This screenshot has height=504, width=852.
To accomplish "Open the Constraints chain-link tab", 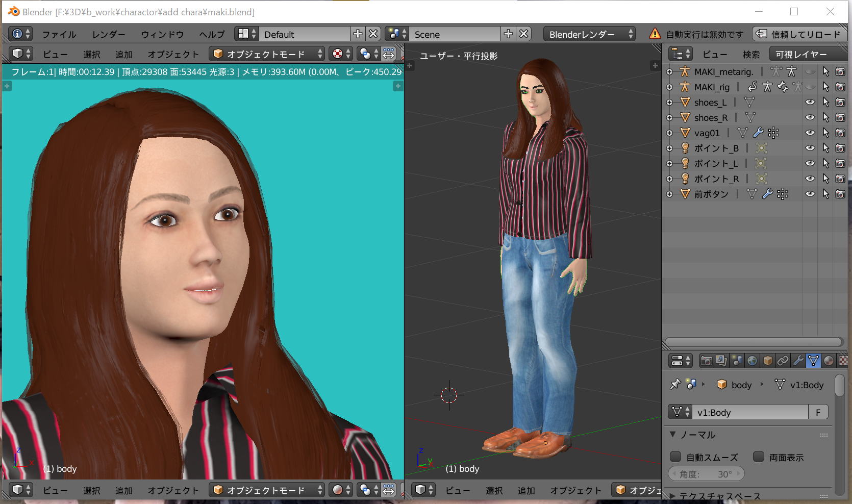I will click(x=783, y=361).
